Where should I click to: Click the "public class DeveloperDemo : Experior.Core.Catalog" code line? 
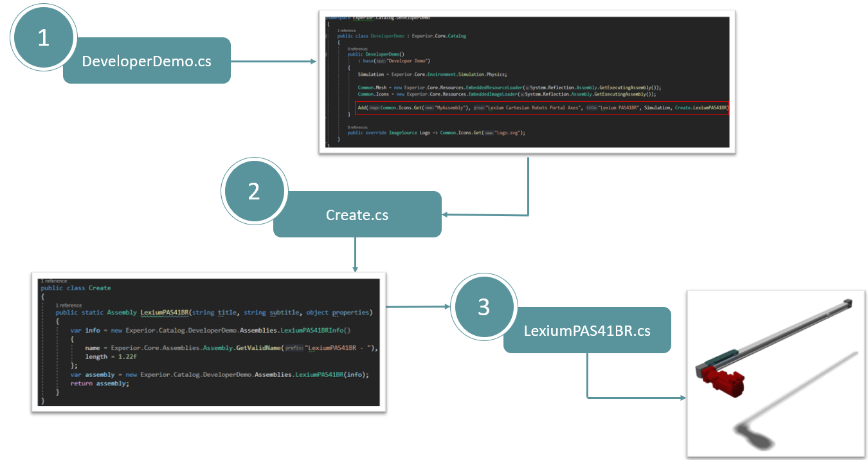point(402,36)
